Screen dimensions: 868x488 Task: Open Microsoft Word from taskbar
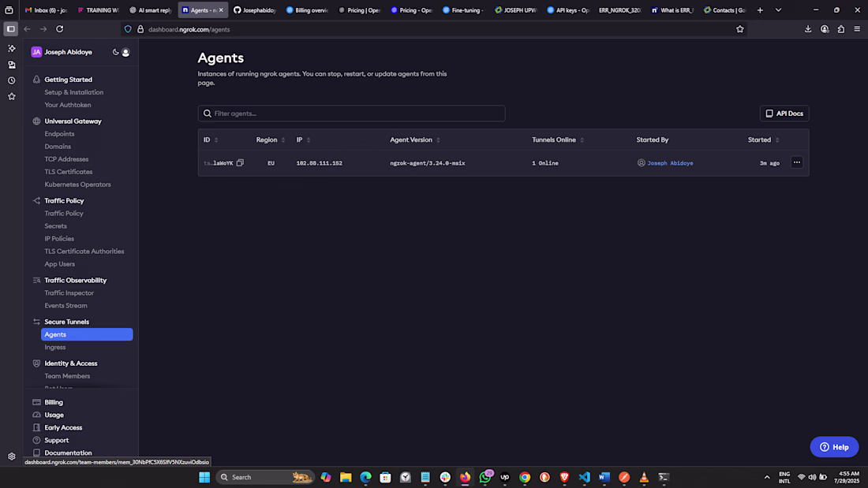point(604,477)
